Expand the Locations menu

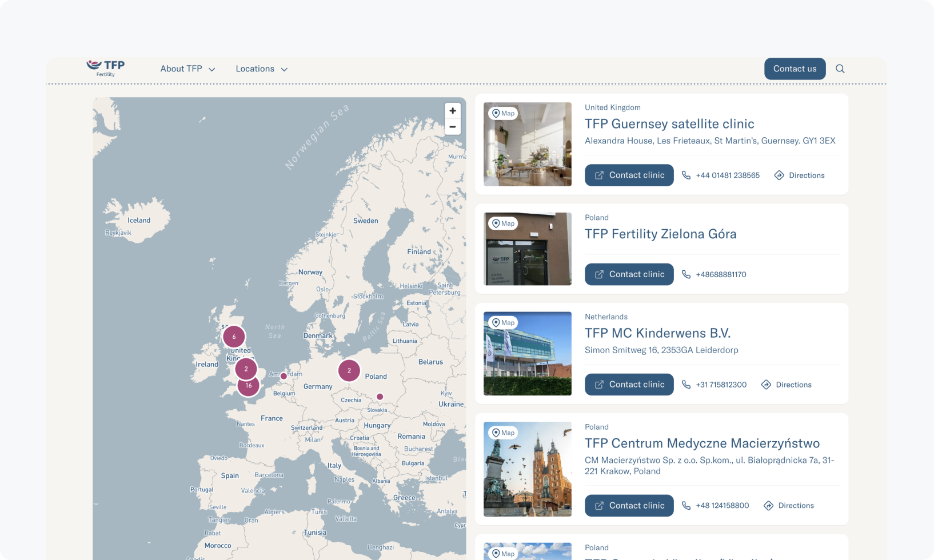[261, 69]
